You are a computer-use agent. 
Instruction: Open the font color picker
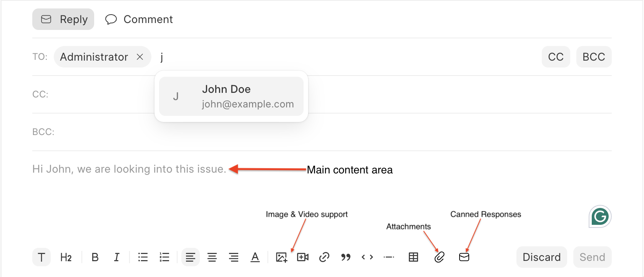click(x=255, y=257)
